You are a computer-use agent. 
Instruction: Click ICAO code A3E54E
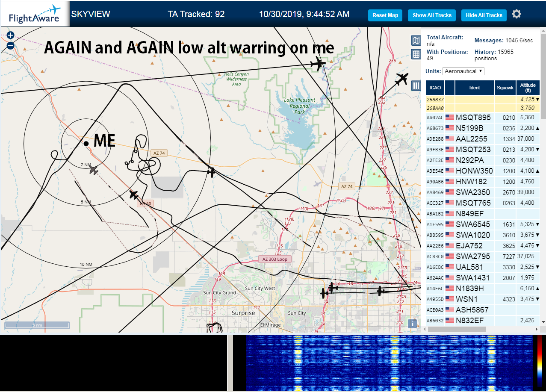(435, 171)
